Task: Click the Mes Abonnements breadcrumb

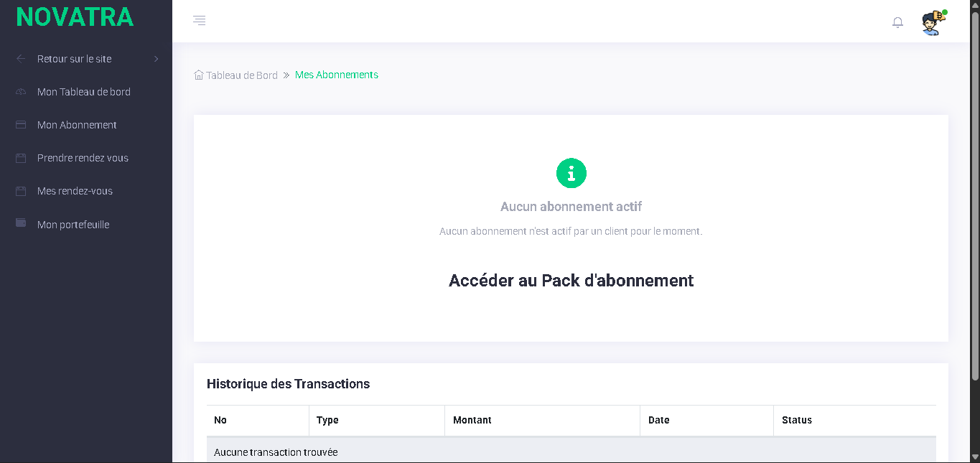Action: (337, 75)
